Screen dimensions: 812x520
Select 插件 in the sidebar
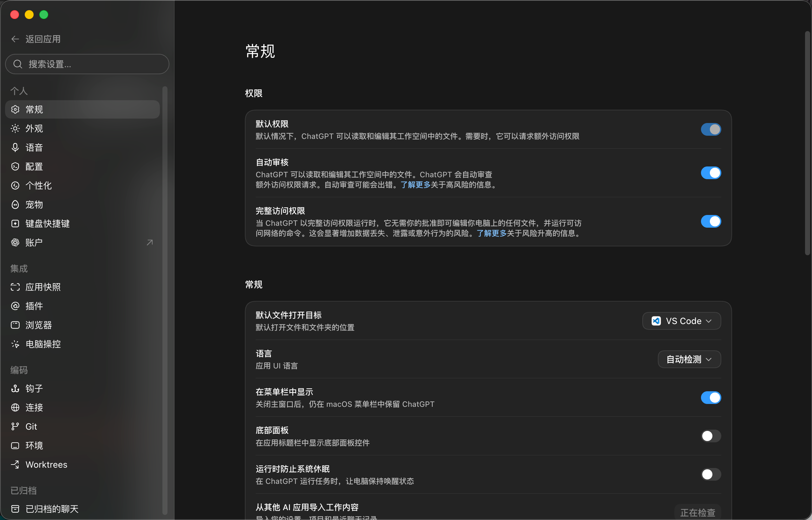click(x=82, y=306)
